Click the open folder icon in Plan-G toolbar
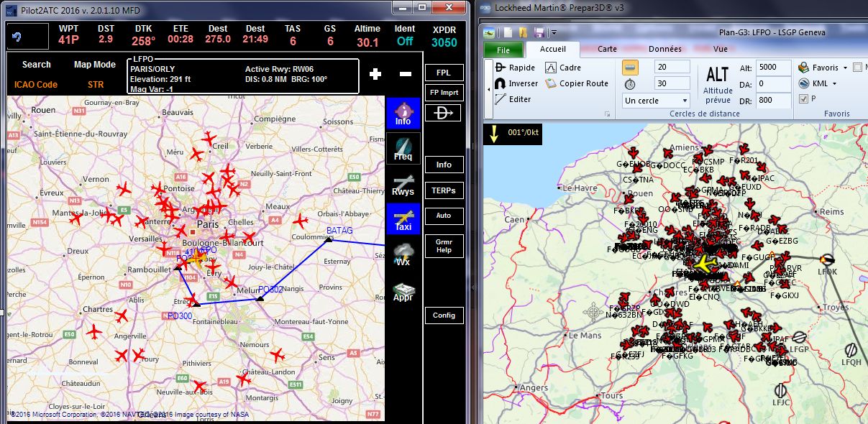Image resolution: width=868 pixels, height=424 pixels. click(522, 32)
